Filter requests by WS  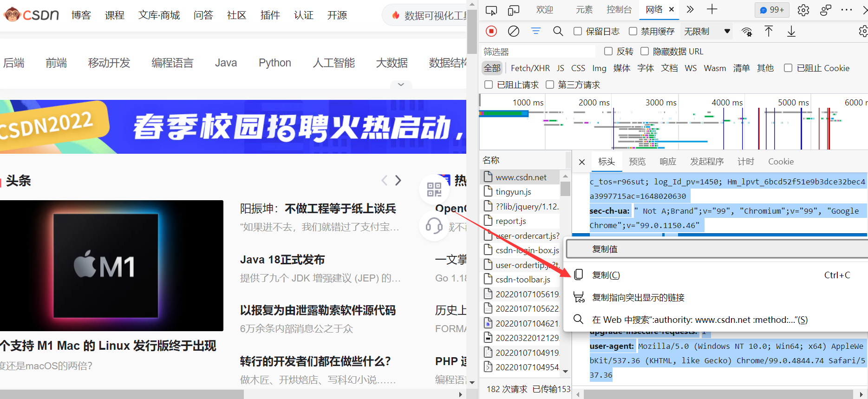coord(691,68)
